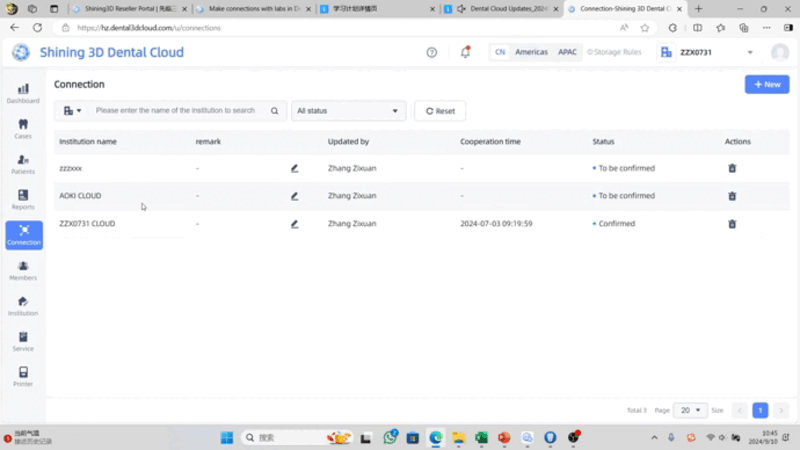Click the zzzxxx institution name
Screen dimensions: 800x450
click(70, 168)
